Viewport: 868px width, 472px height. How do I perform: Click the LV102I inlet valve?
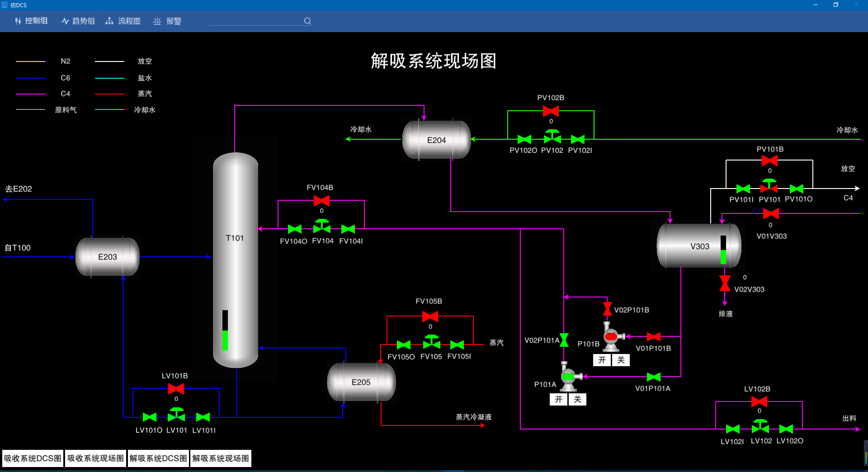(733, 429)
